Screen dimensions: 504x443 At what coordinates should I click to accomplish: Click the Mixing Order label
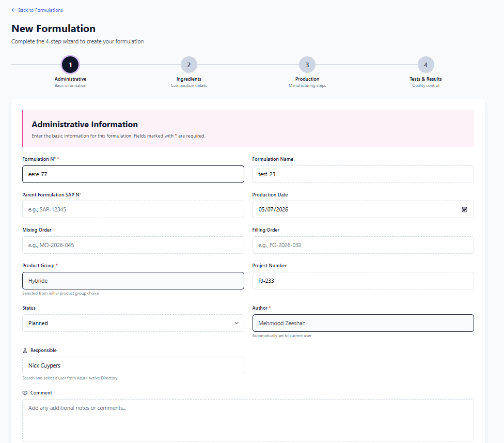[x=37, y=230]
